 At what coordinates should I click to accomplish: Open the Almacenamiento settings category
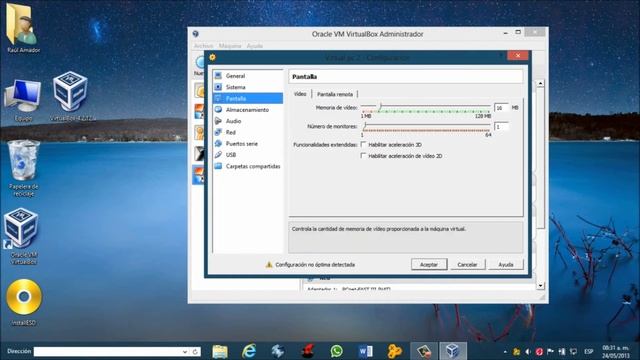tap(248, 110)
